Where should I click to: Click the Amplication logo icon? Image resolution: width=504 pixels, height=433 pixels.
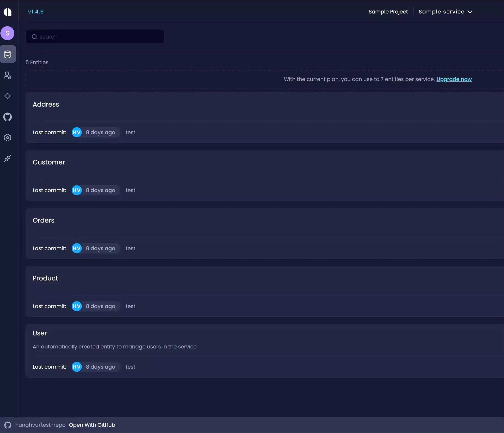pos(8,12)
